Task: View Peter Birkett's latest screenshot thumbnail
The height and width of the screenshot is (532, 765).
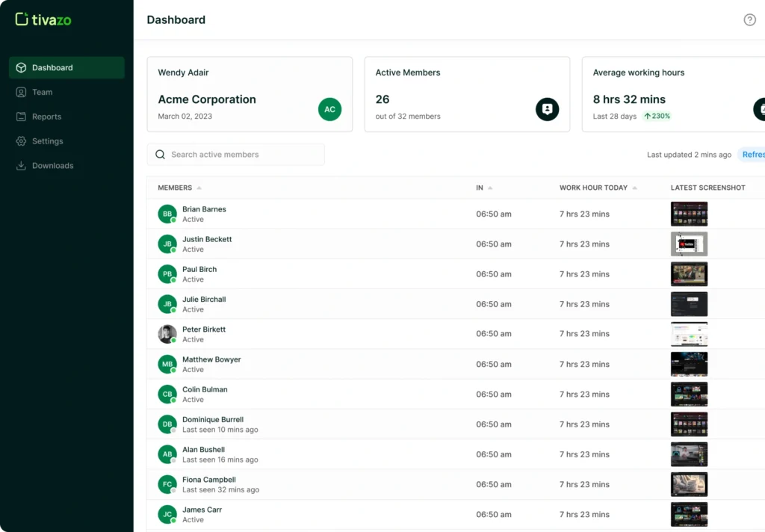Action: click(x=689, y=334)
